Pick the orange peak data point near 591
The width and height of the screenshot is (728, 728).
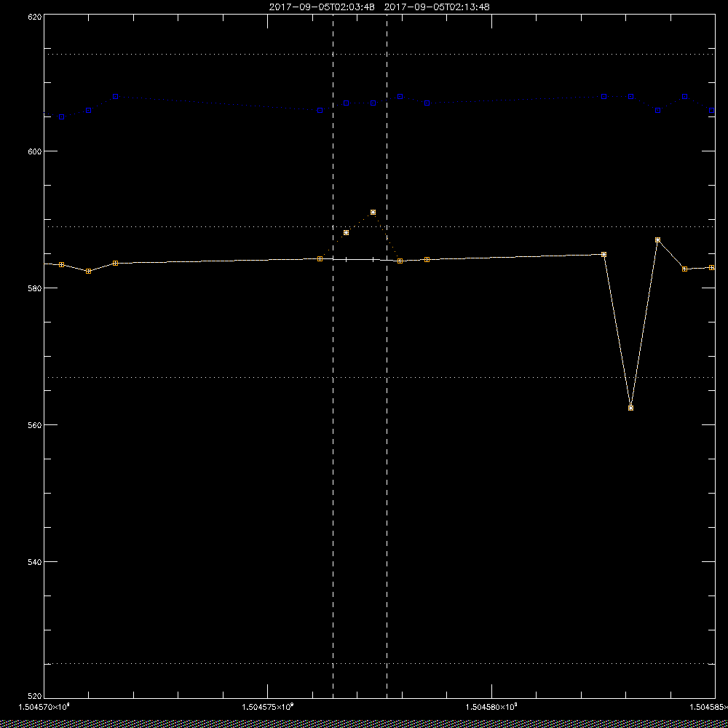(373, 212)
